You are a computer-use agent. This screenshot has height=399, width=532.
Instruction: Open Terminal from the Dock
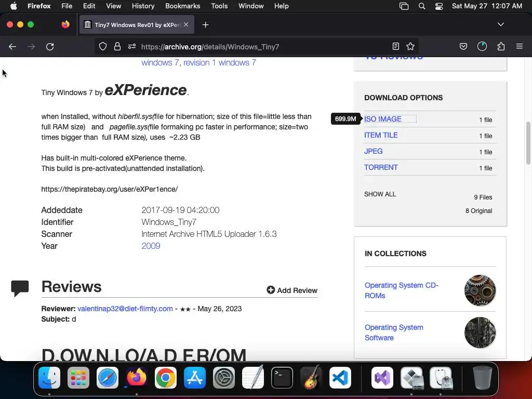(x=282, y=378)
